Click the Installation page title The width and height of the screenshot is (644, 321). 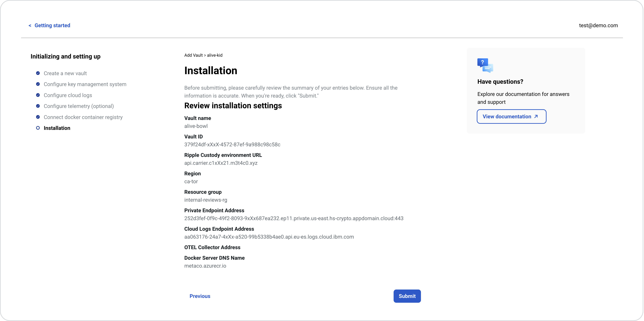pos(211,71)
